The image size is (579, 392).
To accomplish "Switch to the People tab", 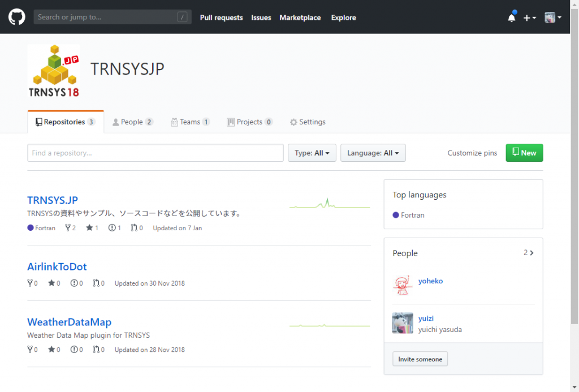I will click(133, 121).
